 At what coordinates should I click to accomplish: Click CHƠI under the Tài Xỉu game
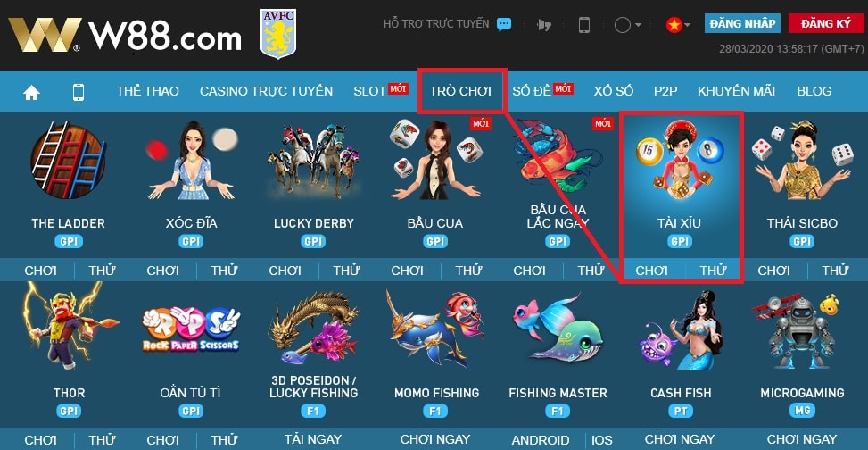click(651, 271)
